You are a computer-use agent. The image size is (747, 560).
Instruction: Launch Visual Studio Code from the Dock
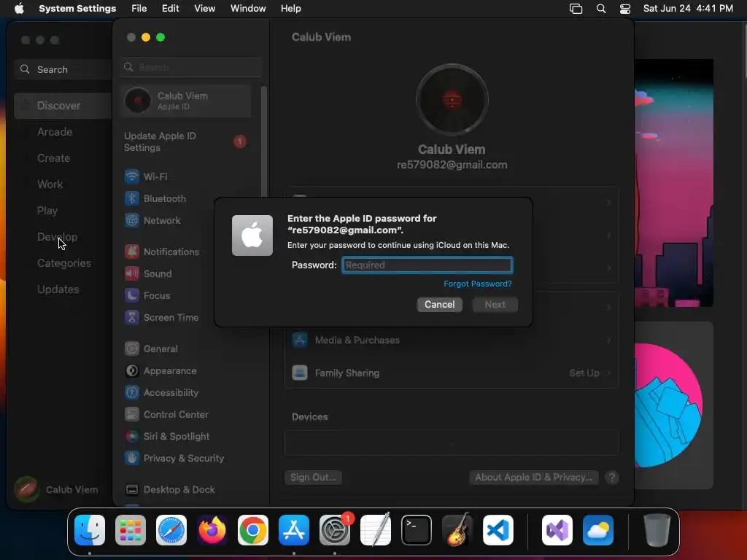498,530
